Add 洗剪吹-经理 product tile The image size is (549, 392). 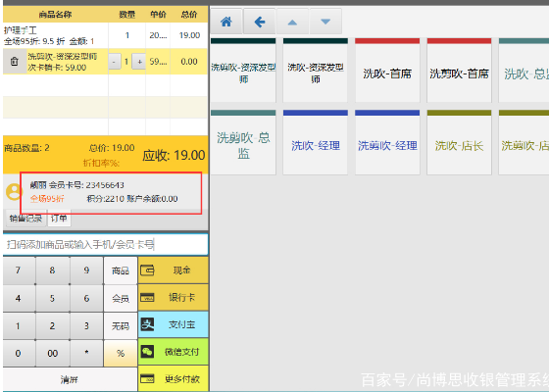[387, 142]
